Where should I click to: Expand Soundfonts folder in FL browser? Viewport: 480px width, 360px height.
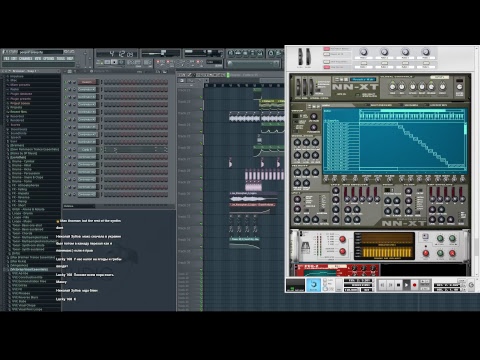[18, 133]
